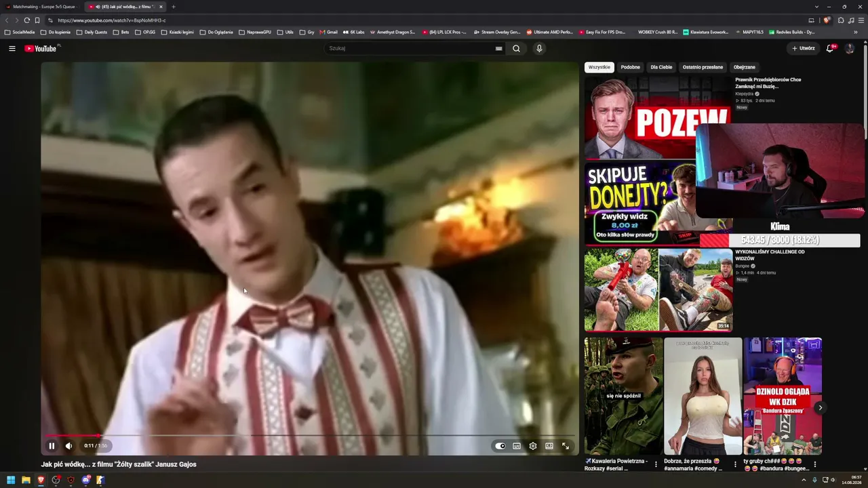868x488 pixels.
Task: Select the 'Podobne' filter chip
Action: pos(630,67)
